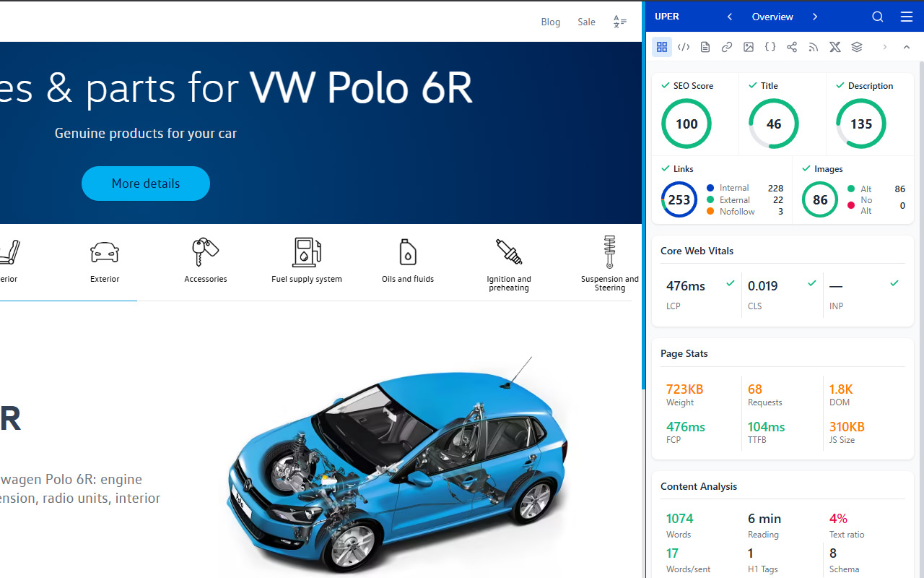The width and height of the screenshot is (924, 578).
Task: Click the 1.8K DOM stat
Action: click(x=841, y=394)
